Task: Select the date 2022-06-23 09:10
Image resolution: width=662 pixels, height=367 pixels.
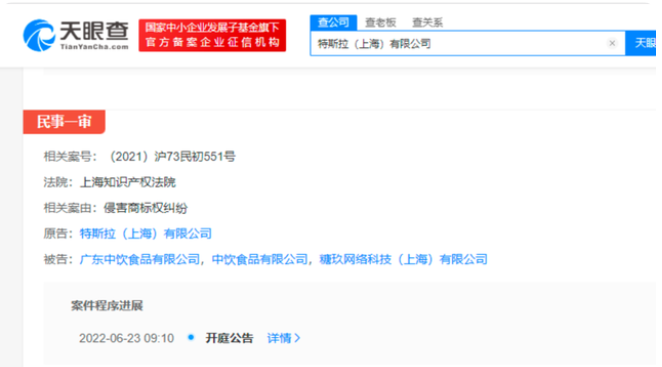Action: click(126, 338)
